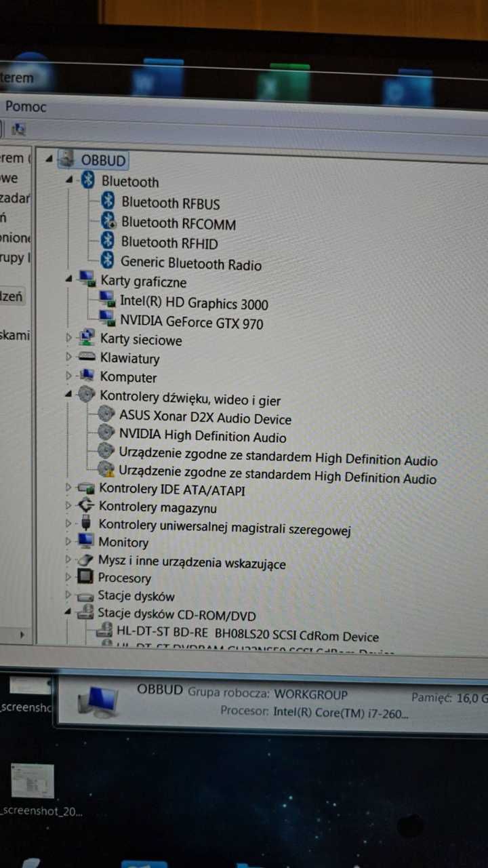
Task: Expand Kontrolery uniwersalnej magistrali szeregowej
Action: 68,524
